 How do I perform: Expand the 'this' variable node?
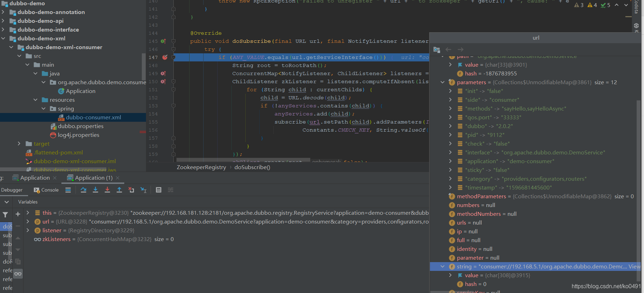28,213
